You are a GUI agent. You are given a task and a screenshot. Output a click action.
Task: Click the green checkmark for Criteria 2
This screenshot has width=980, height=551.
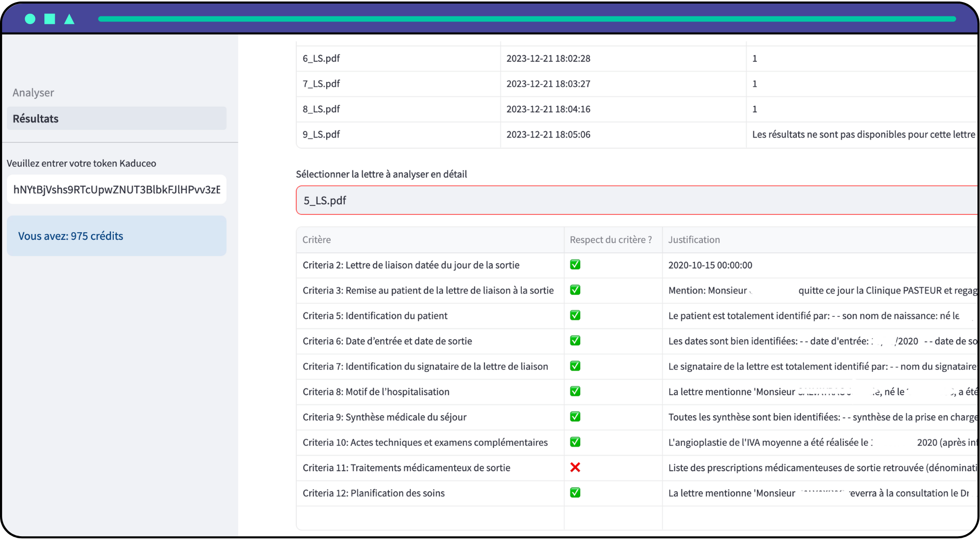575,264
